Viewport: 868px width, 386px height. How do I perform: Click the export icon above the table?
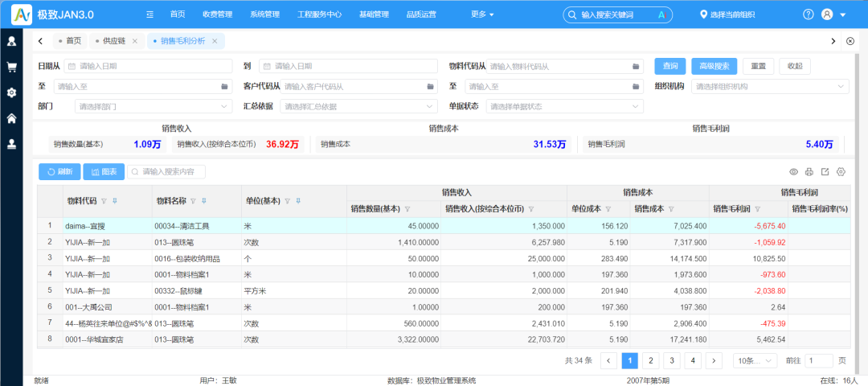825,171
